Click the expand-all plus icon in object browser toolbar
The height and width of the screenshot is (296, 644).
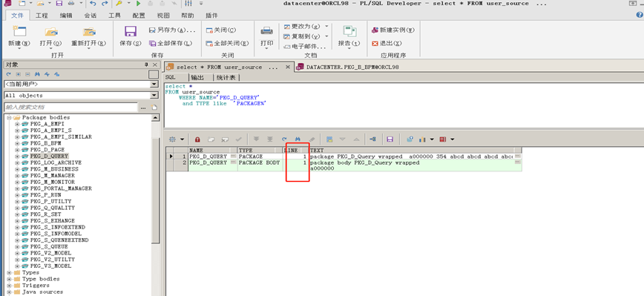point(19,74)
